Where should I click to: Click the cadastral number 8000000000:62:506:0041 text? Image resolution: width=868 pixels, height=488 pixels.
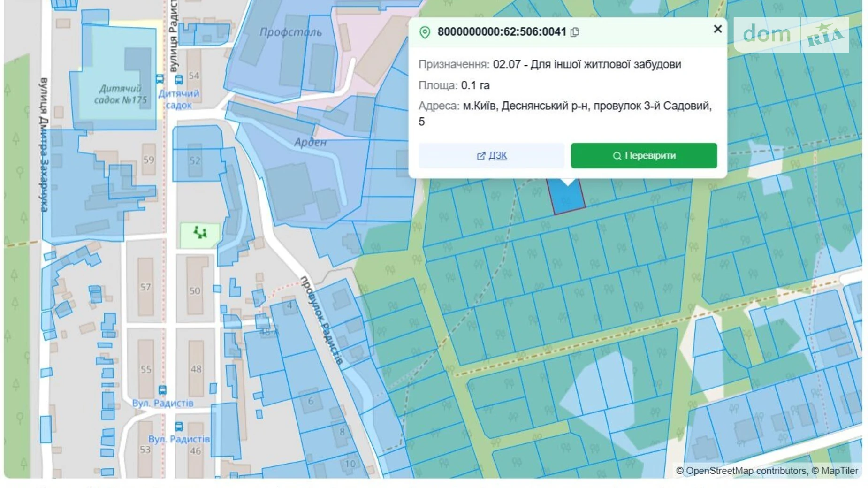pos(502,32)
